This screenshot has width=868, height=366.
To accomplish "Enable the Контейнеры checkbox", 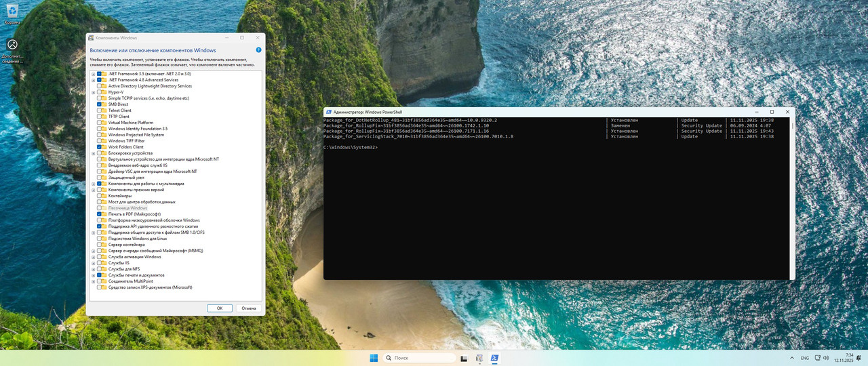I will (x=99, y=196).
